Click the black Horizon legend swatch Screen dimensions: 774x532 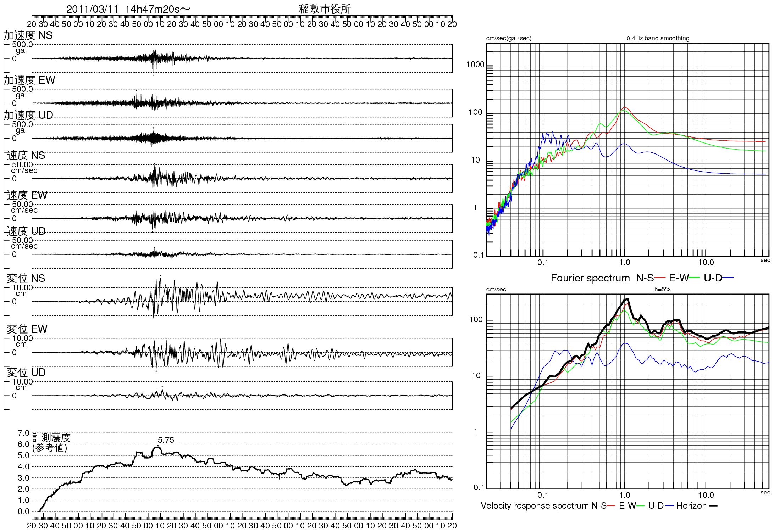(x=713, y=506)
